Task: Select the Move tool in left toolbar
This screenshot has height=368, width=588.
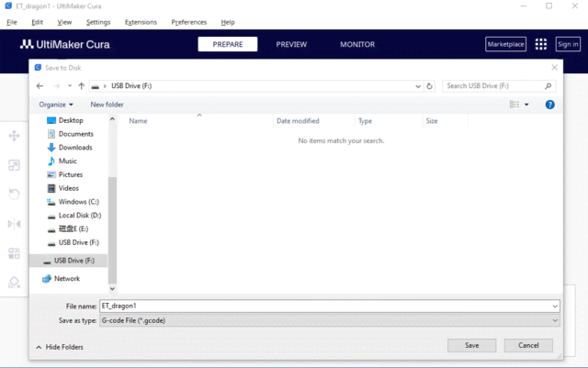Action: pyautogui.click(x=14, y=136)
